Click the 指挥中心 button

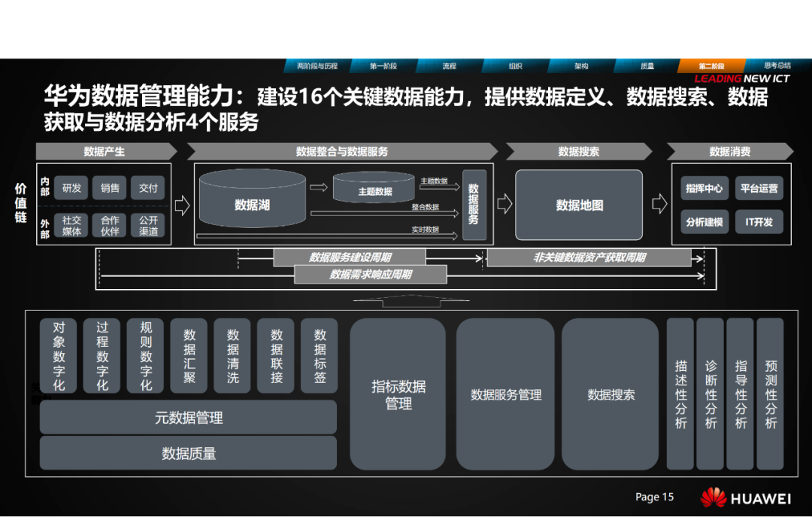(x=704, y=188)
